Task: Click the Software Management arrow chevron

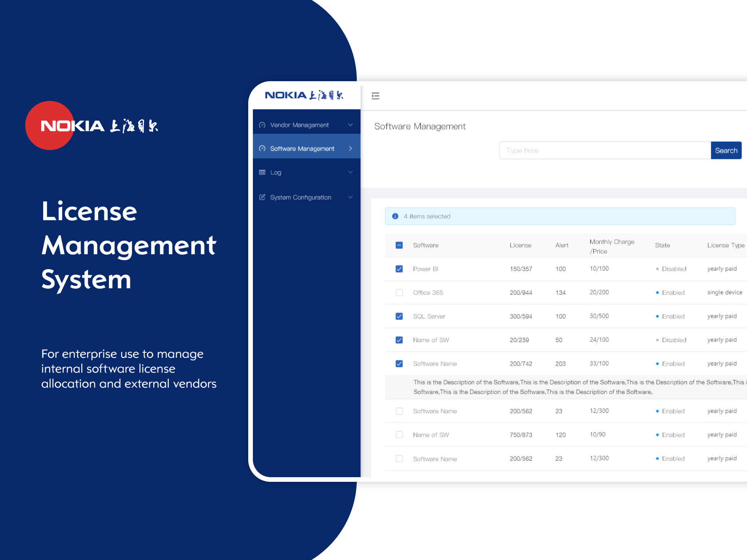Action: point(351,149)
